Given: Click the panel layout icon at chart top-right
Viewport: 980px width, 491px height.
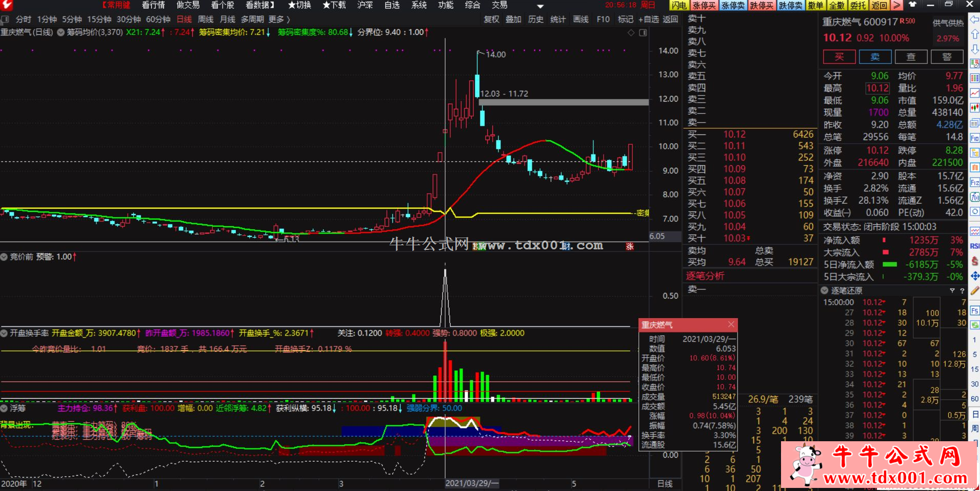Looking at the screenshot, I should coord(643,32).
